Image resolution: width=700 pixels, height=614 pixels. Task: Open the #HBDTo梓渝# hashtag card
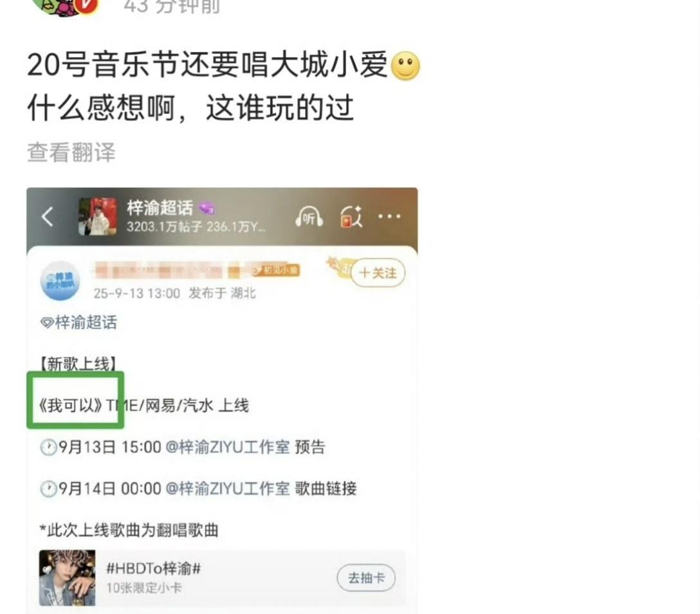coord(223,578)
